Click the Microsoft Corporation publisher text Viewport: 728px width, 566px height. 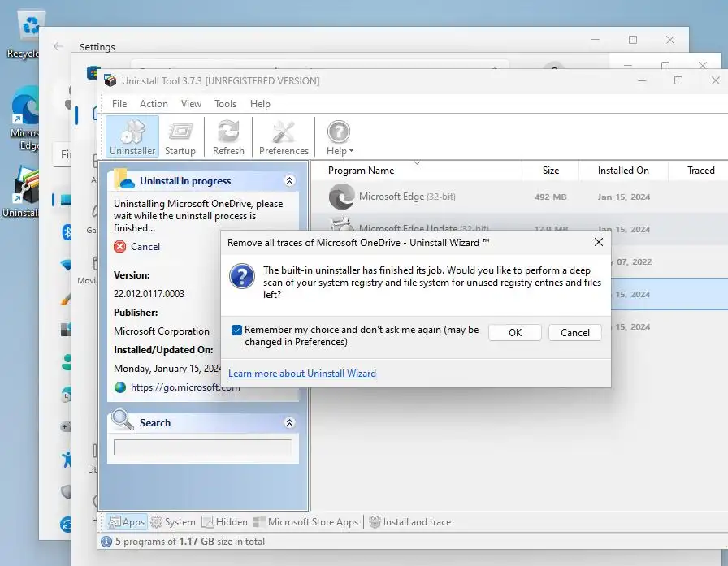coord(162,331)
